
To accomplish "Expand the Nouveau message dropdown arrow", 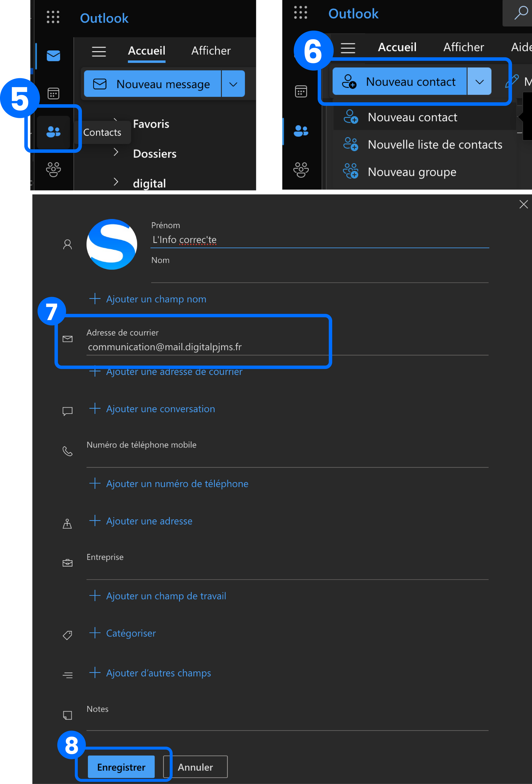I will pyautogui.click(x=233, y=84).
